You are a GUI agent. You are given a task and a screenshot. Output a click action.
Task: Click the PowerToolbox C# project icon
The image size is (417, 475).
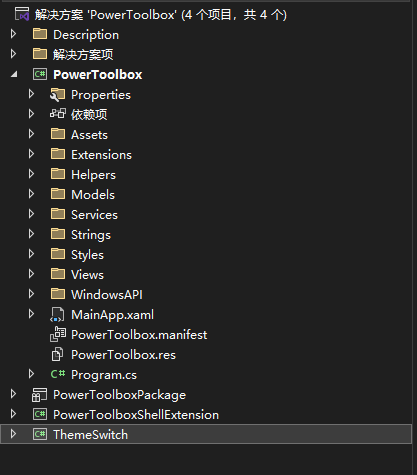coord(40,74)
